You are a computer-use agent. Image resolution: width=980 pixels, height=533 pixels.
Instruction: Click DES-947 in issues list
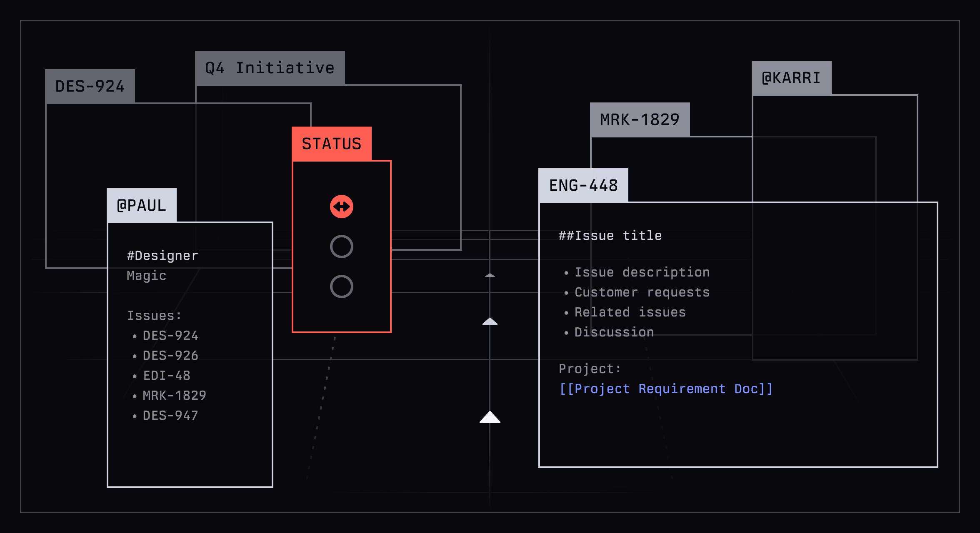click(170, 416)
